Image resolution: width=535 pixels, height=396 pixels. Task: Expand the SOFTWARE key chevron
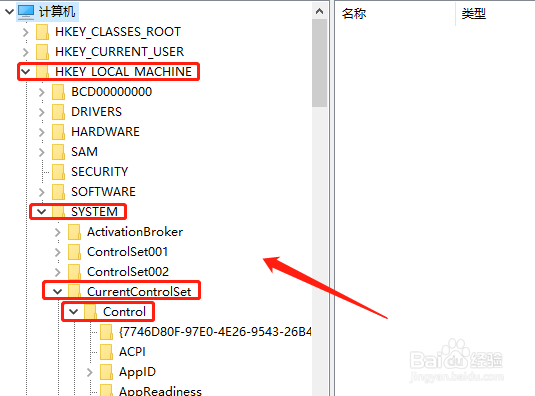[x=41, y=192]
